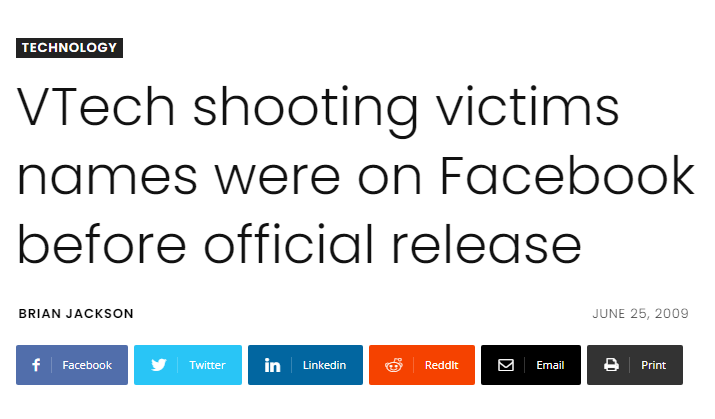
Task: Click the Twitter bird icon
Action: point(158,365)
